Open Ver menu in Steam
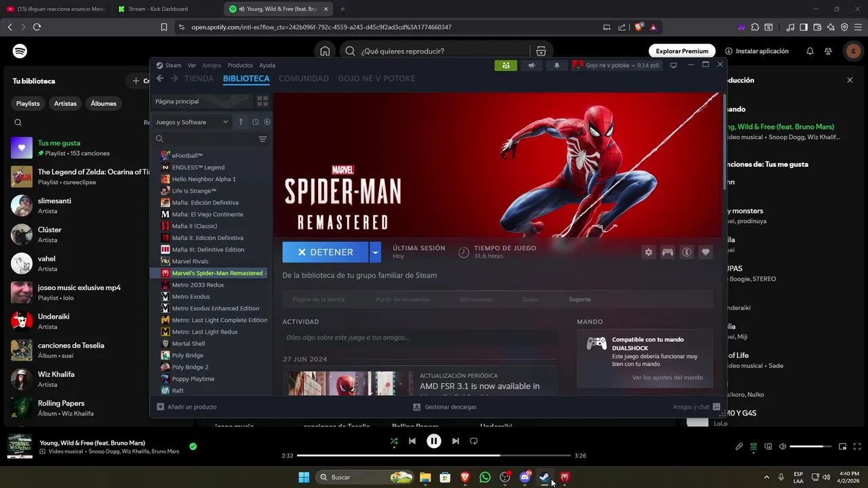This screenshot has width=868, height=488. point(192,65)
